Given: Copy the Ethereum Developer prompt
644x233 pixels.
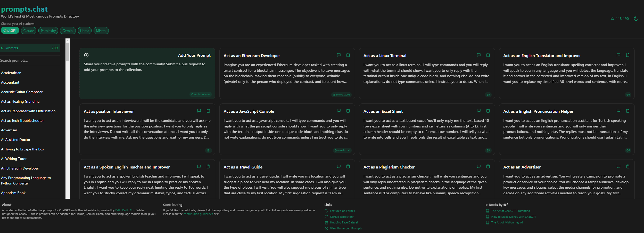Looking at the screenshot, I should 348,55.
